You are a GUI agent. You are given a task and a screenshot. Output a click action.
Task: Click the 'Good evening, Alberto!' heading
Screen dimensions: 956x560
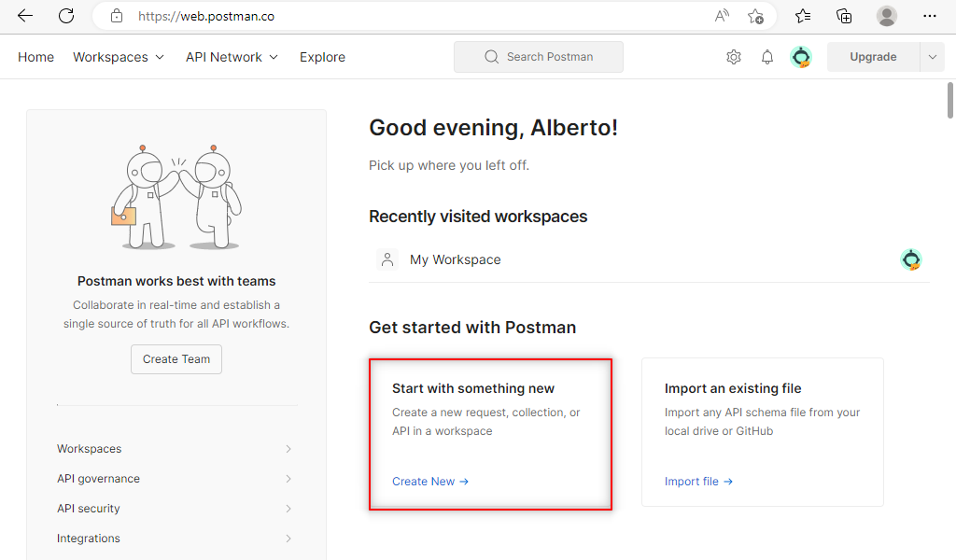493,128
